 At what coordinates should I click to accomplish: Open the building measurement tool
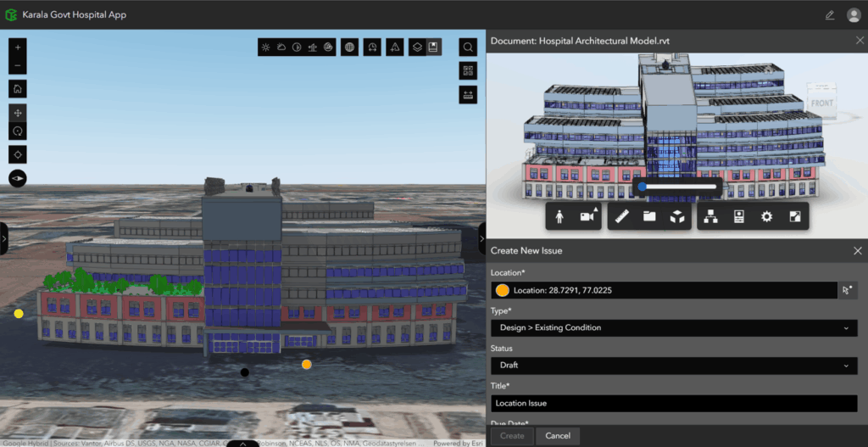click(312, 47)
